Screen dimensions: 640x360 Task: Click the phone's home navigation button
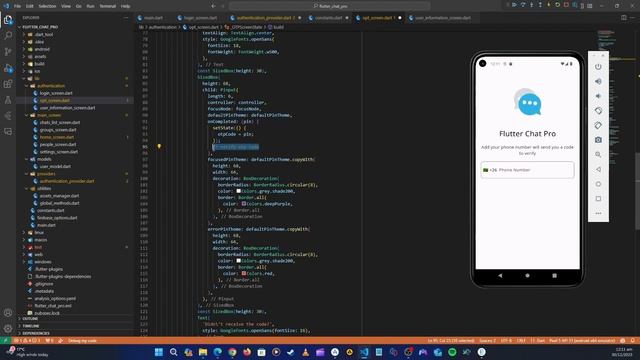coord(527,276)
